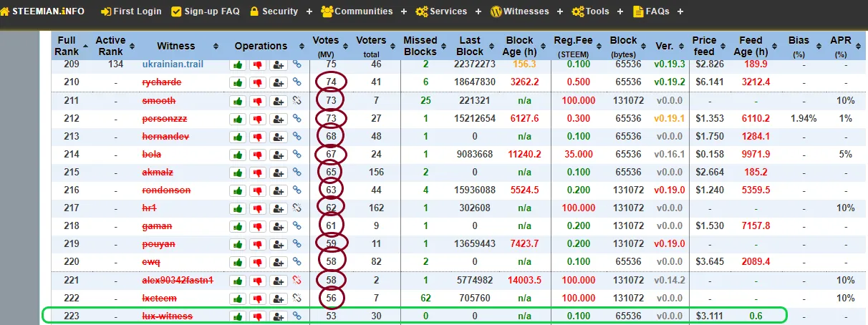The width and height of the screenshot is (868, 325).
Task: Click chain link icon in personzzz row
Action: coord(297,118)
